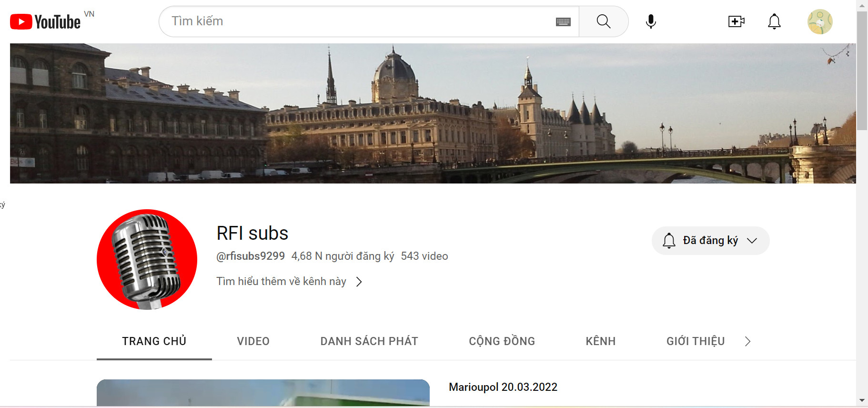Open the account avatar menu
The image size is (868, 408).
820,21
